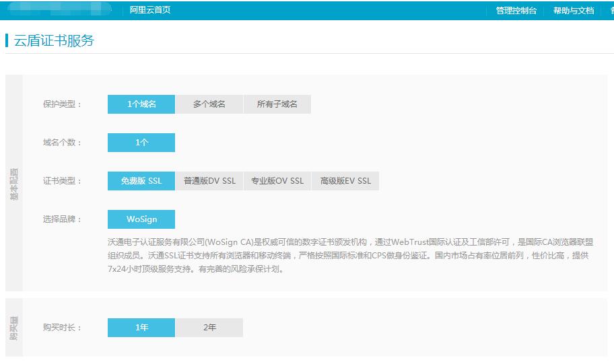
Task: Select the WoSign brand button
Action: pos(141,219)
